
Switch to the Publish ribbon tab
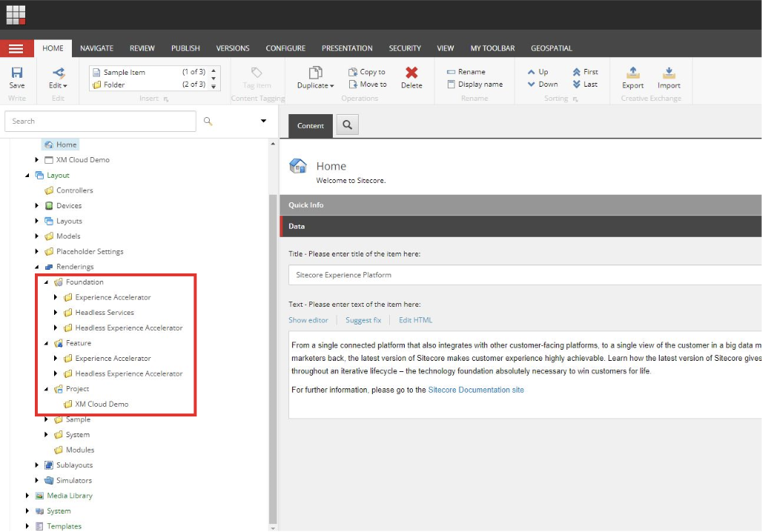tap(185, 48)
